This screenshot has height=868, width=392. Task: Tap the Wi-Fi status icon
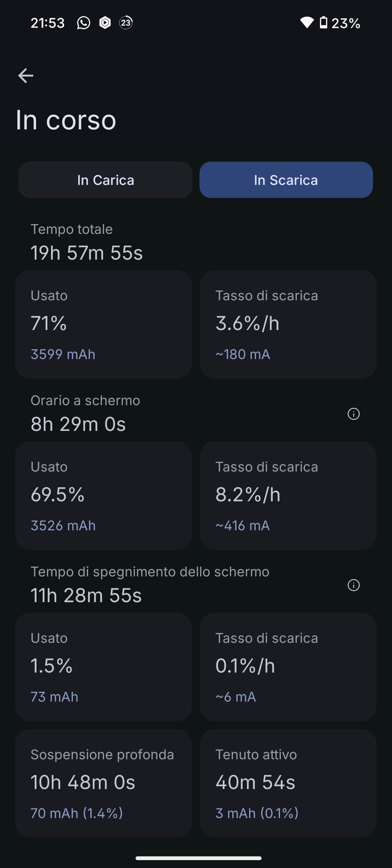[307, 23]
